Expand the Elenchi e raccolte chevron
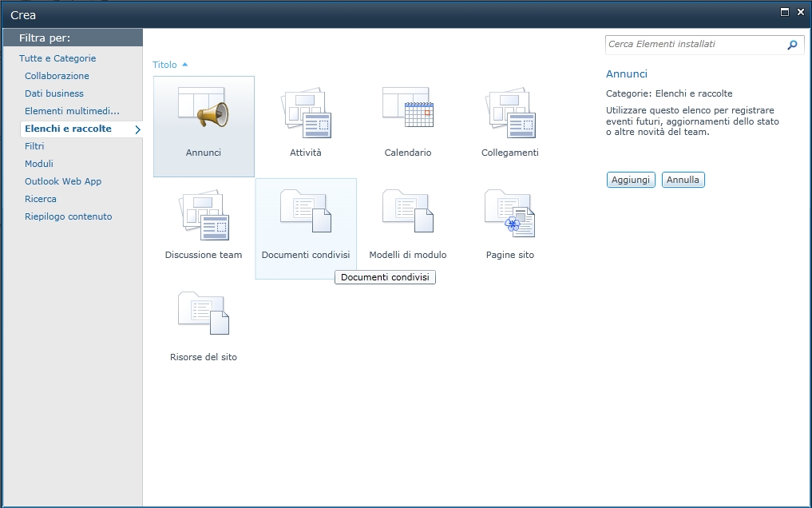 pos(138,129)
